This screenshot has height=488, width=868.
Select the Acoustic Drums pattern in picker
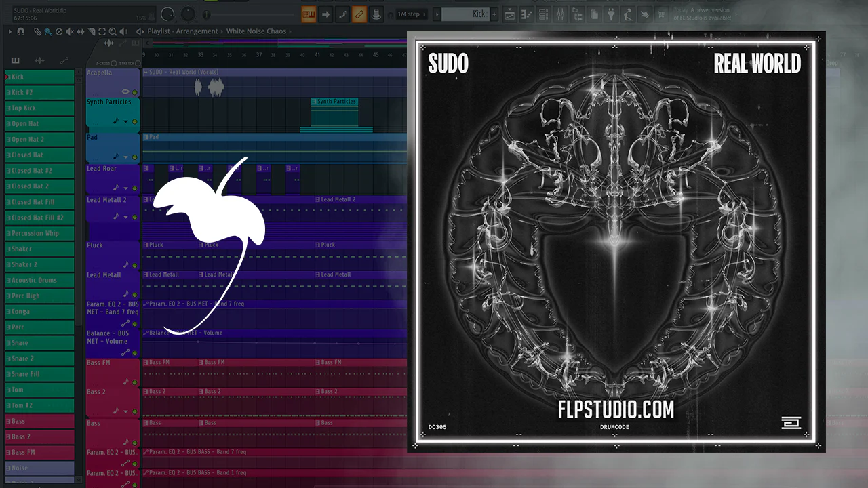pyautogui.click(x=39, y=280)
